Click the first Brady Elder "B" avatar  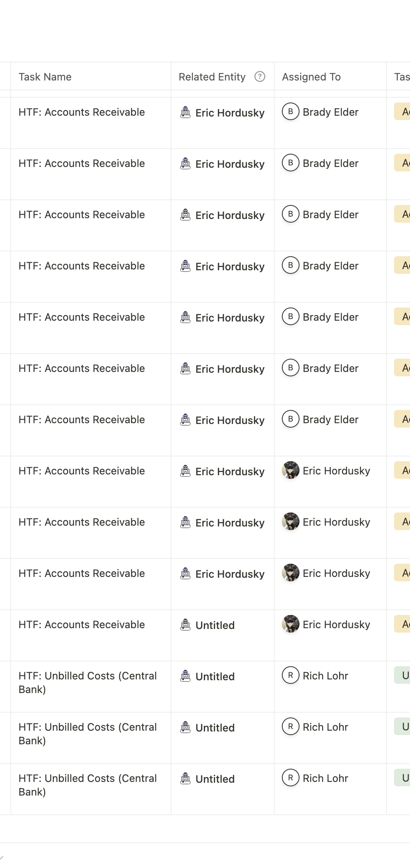(x=291, y=112)
